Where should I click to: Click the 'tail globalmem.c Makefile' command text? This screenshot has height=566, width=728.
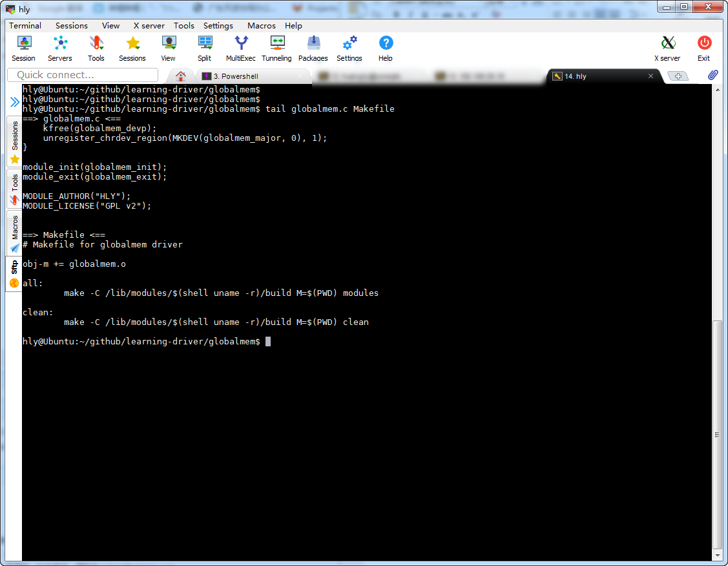(330, 109)
